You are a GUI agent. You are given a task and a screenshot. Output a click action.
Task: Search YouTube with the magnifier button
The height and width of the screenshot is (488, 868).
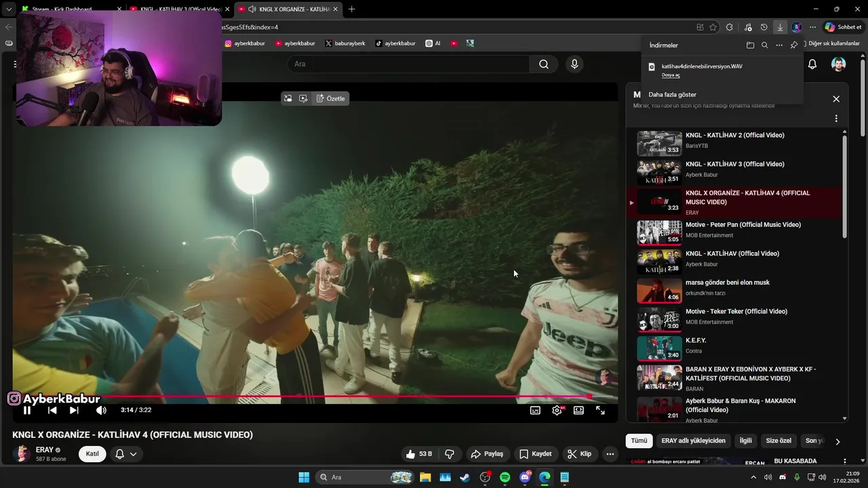point(544,64)
